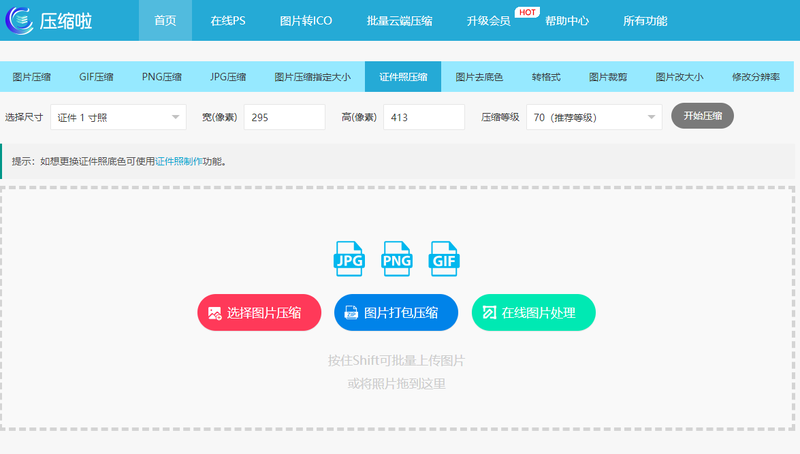Click the 宽(像素) input field

tap(285, 117)
